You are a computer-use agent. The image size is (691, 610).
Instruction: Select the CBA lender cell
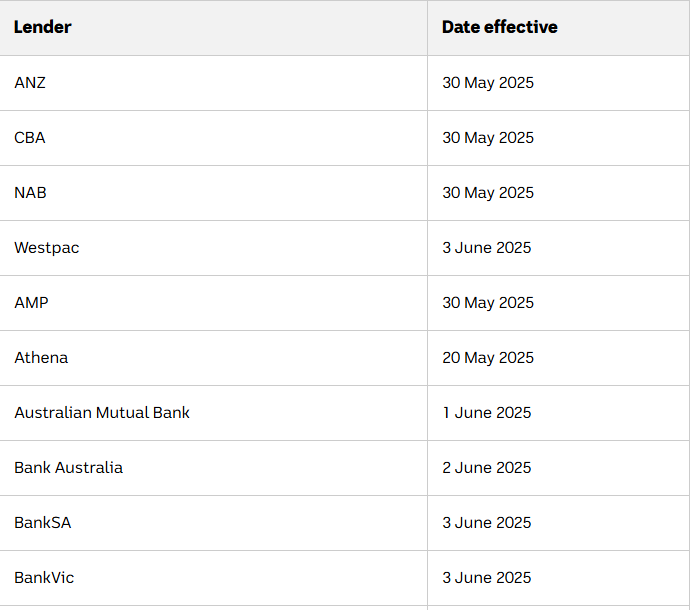tap(213, 138)
